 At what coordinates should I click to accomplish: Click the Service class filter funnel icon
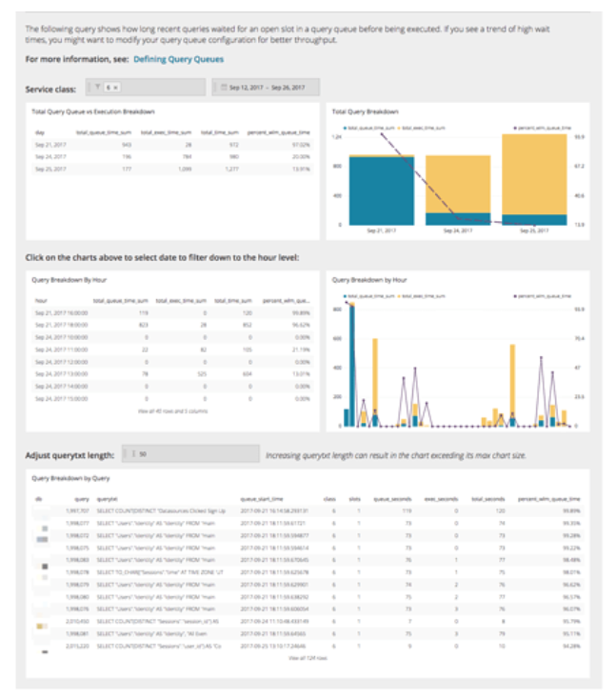[98, 88]
